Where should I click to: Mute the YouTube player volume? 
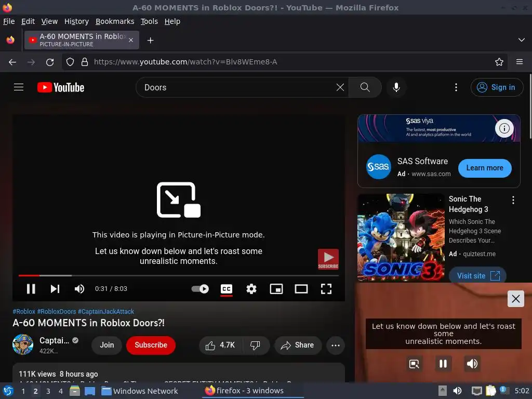(79, 289)
